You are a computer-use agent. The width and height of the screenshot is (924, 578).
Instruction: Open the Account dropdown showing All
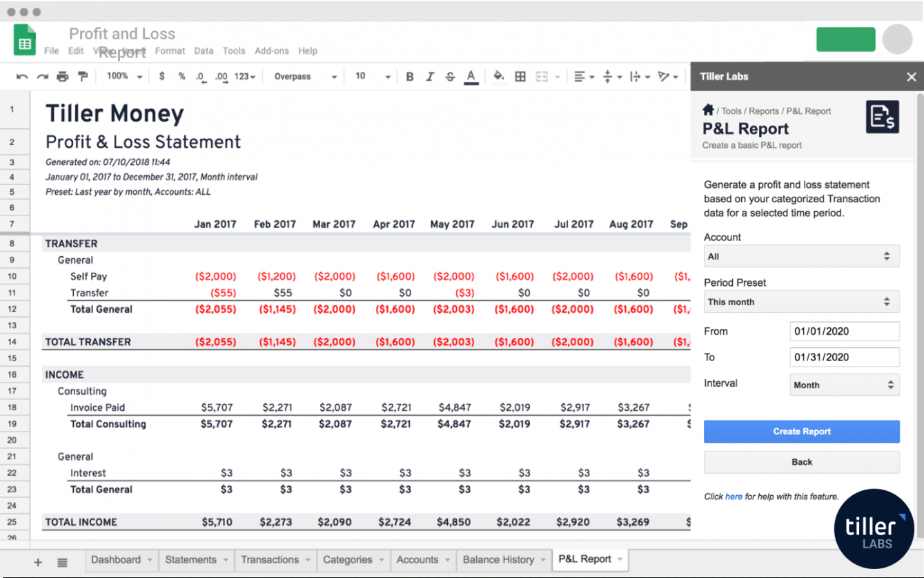[x=802, y=256]
